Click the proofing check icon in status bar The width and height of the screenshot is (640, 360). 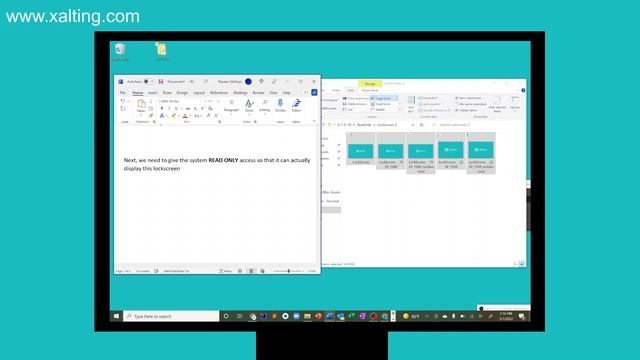point(156,271)
